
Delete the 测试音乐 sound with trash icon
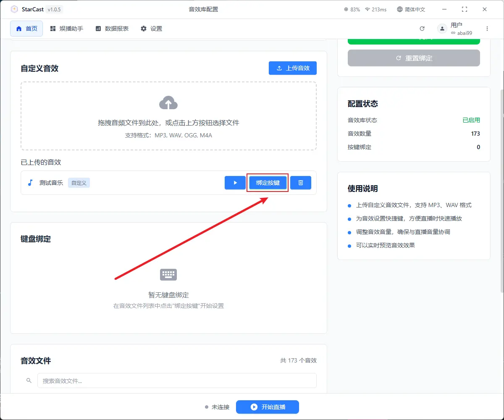click(x=301, y=183)
